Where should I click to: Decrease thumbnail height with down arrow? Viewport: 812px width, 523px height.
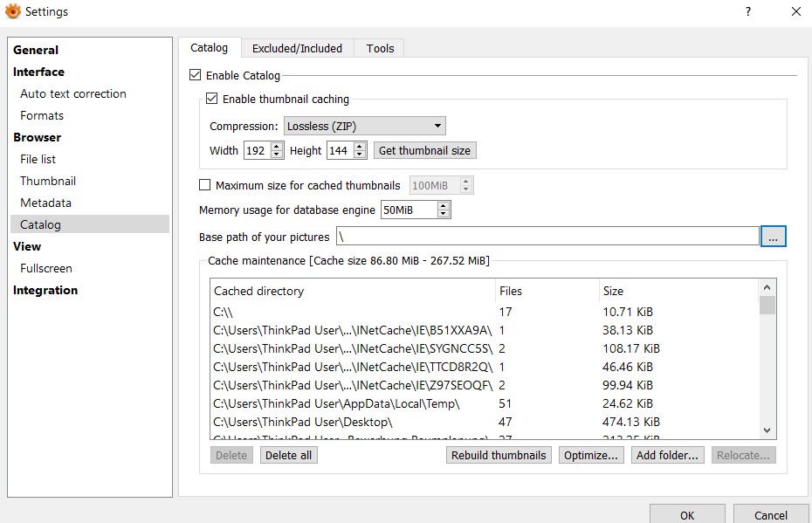[x=361, y=155]
